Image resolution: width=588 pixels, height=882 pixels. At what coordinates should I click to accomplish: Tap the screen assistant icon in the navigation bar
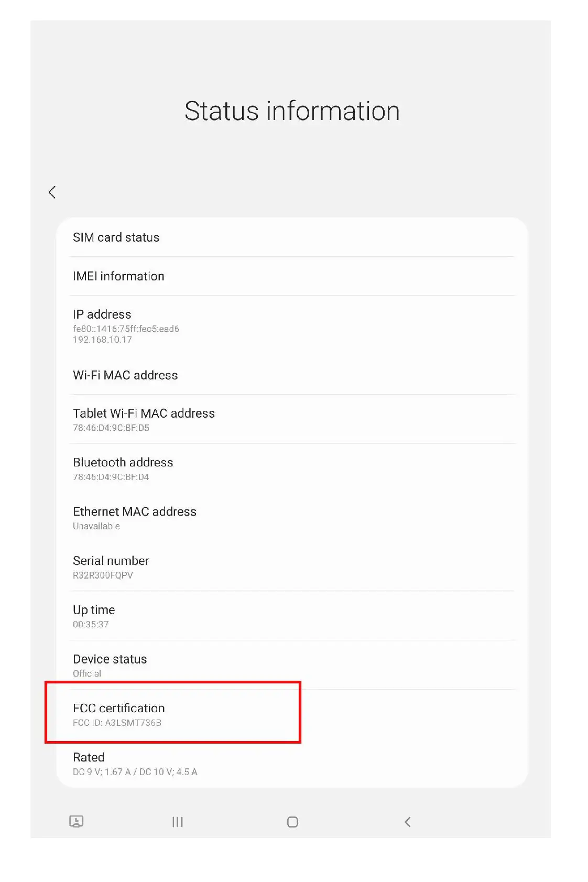pos(77,821)
